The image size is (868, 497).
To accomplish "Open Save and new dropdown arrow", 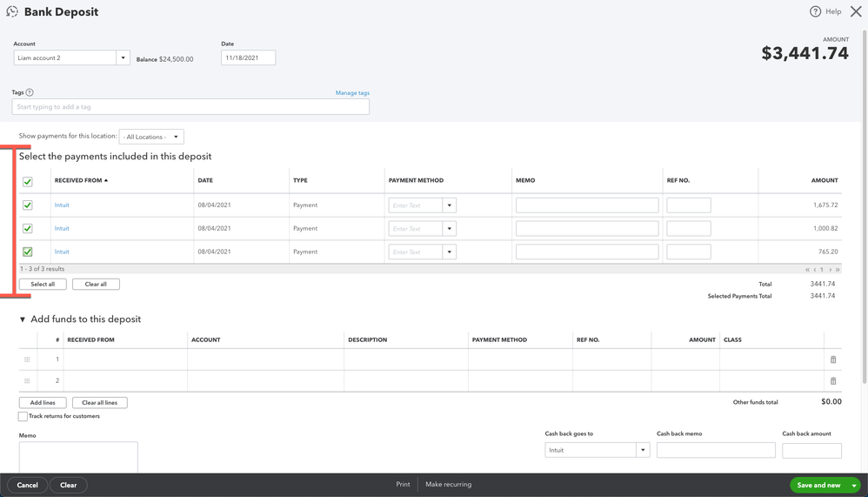I will pyautogui.click(x=854, y=485).
